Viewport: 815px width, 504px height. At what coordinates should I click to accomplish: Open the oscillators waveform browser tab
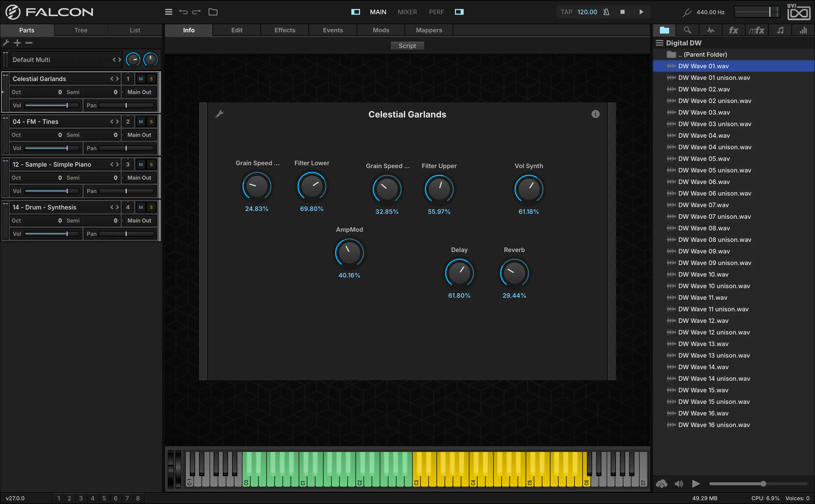711,30
